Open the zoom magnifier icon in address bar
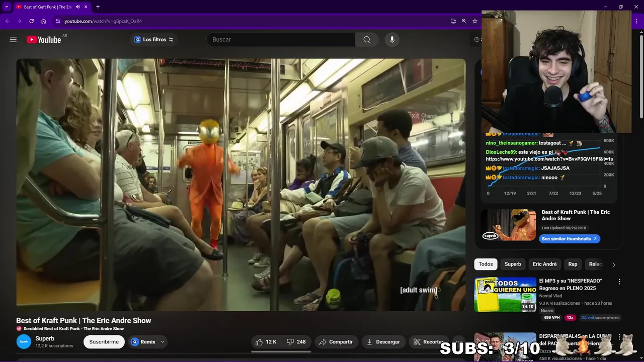Image resolution: width=644 pixels, height=362 pixels. [x=464, y=21]
